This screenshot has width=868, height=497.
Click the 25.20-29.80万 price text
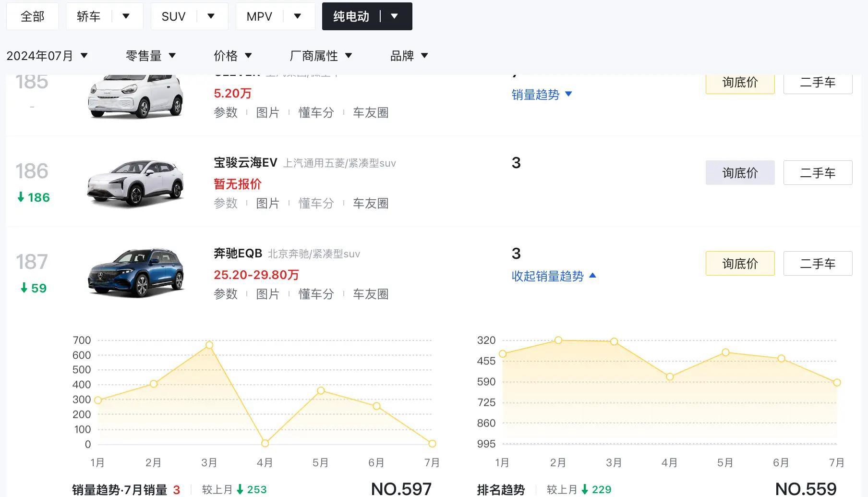tap(256, 275)
